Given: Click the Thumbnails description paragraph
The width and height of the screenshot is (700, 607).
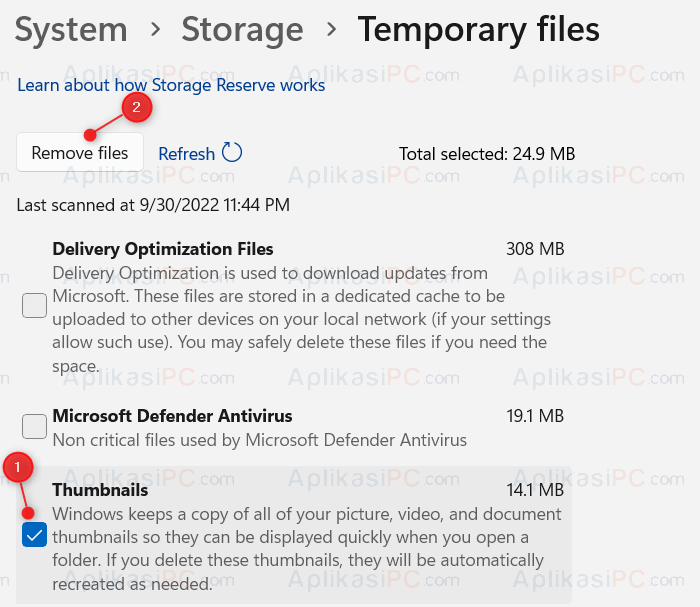Looking at the screenshot, I should (307, 549).
